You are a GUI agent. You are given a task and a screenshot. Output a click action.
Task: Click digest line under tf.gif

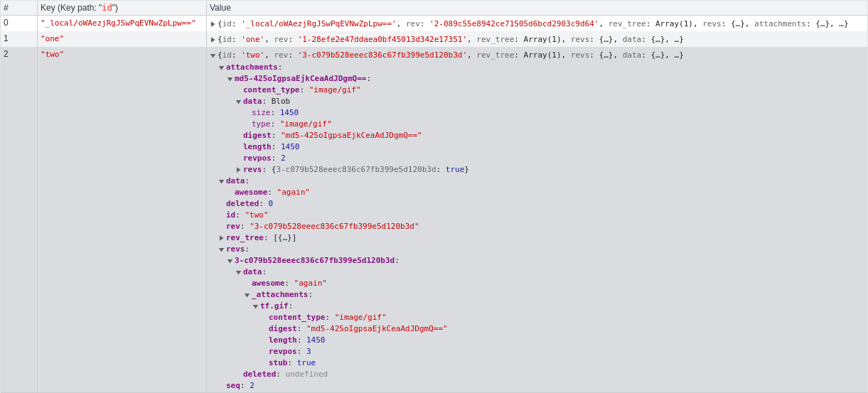click(x=358, y=329)
